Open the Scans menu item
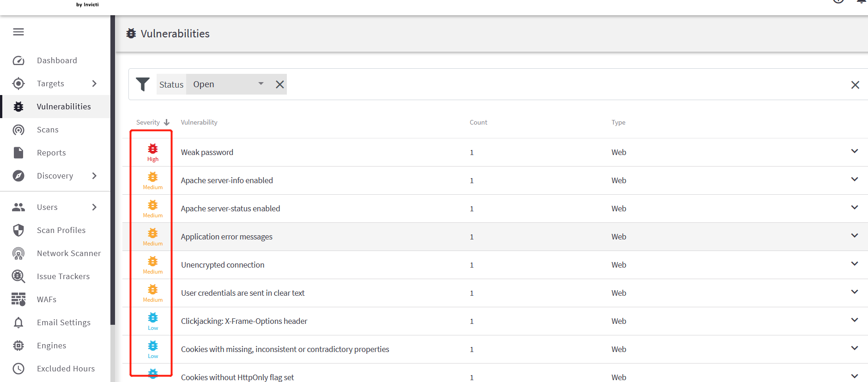868x382 pixels. [55, 130]
